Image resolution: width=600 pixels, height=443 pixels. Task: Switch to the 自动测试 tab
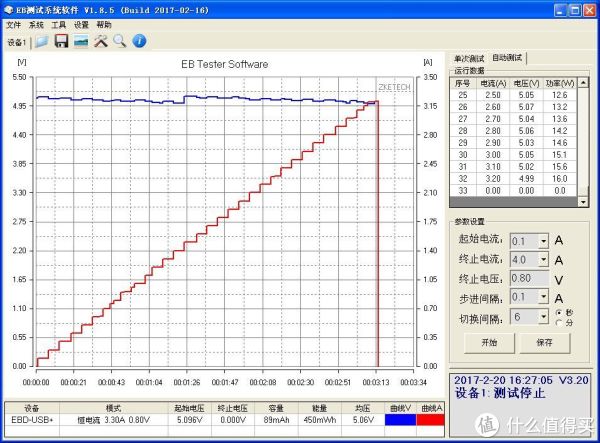point(507,58)
